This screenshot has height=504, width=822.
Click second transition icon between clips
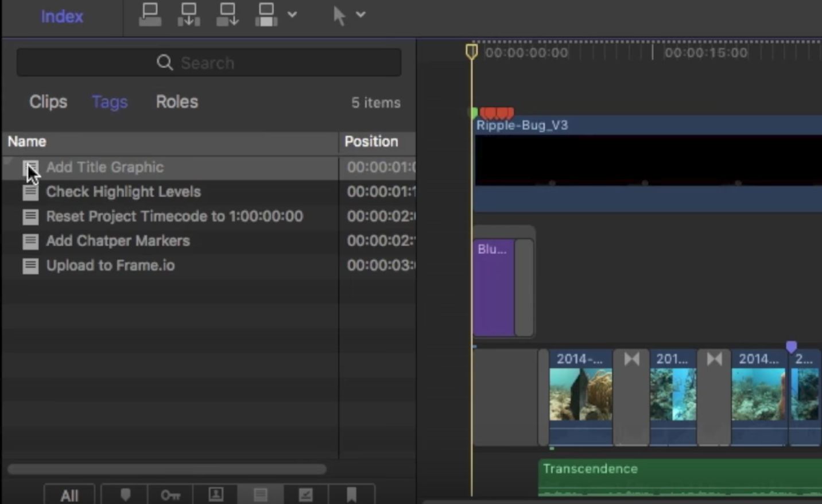pyautogui.click(x=714, y=359)
